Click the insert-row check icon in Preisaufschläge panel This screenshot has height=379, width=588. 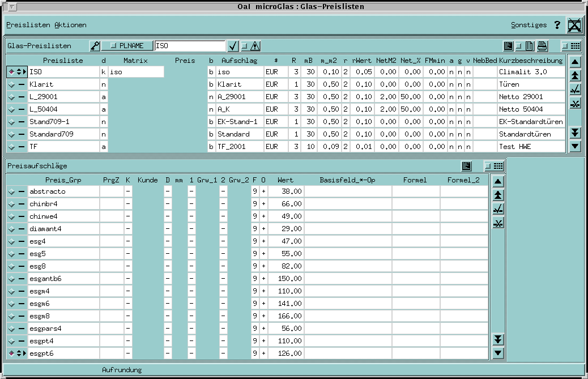[498, 209]
